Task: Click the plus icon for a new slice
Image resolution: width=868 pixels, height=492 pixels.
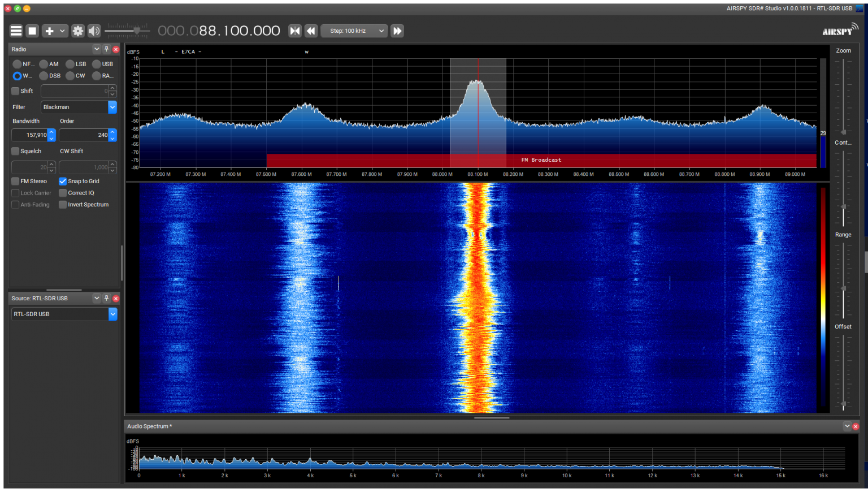Action: [49, 31]
